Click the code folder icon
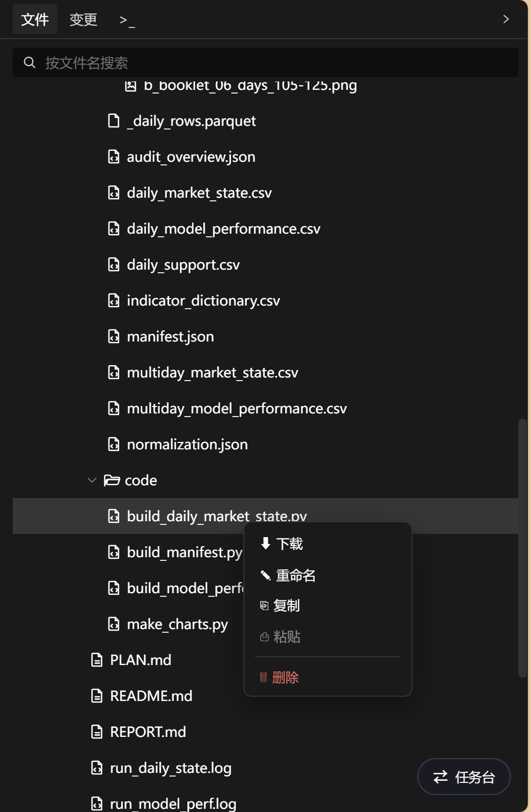This screenshot has width=531, height=812. tap(112, 480)
